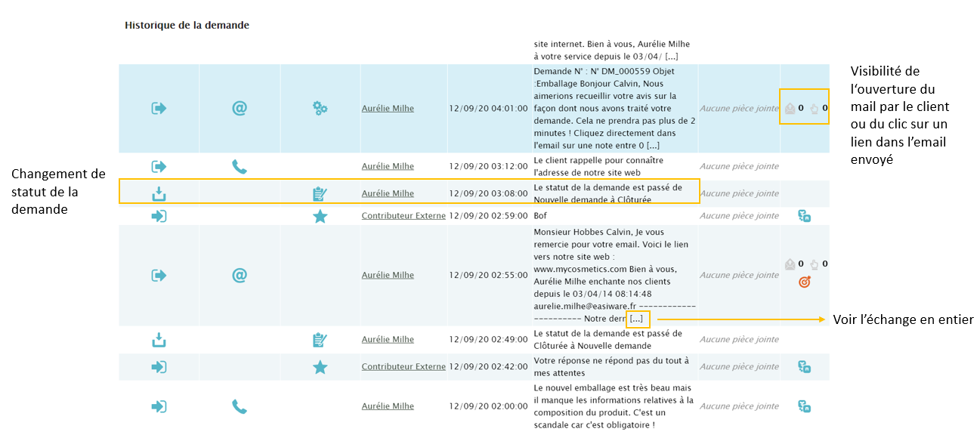
Task: Click the star icon in the 'Bof' row
Action: pyautogui.click(x=320, y=216)
